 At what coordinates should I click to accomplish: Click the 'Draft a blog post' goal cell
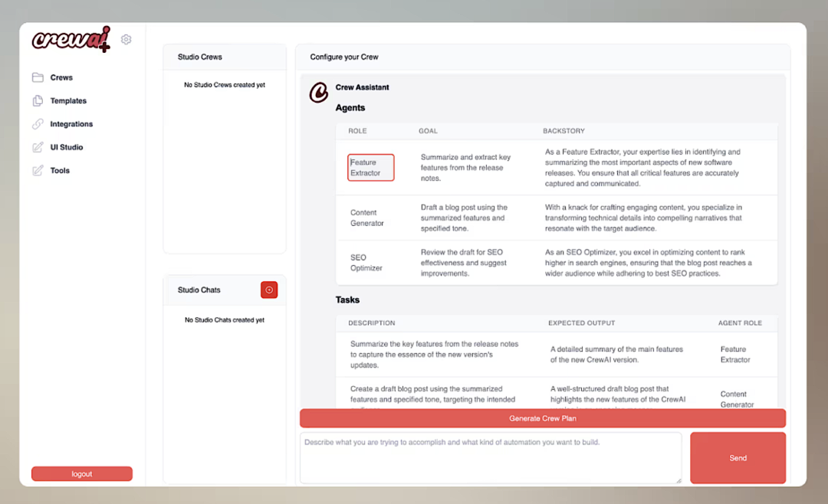click(x=464, y=218)
